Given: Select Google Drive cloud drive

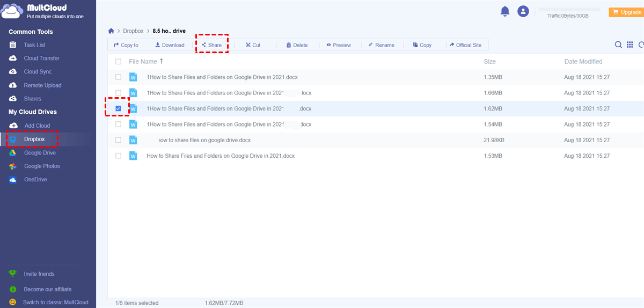Looking at the screenshot, I should click(40, 153).
